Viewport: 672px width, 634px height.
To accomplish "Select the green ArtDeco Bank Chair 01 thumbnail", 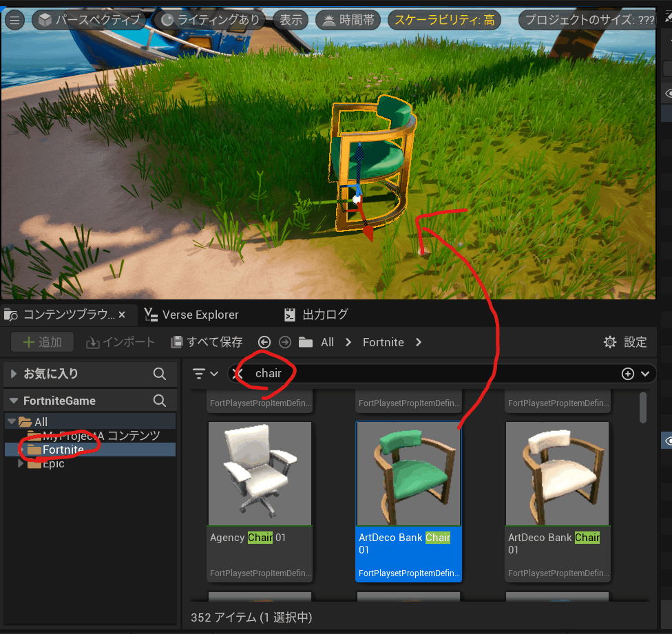I will click(x=408, y=474).
